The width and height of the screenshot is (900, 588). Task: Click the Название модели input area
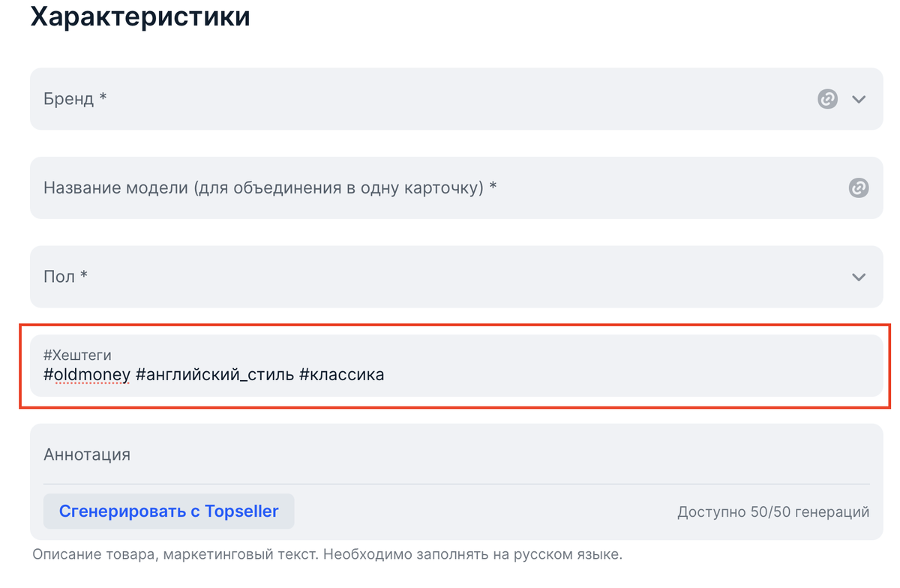pyautogui.click(x=300, y=187)
